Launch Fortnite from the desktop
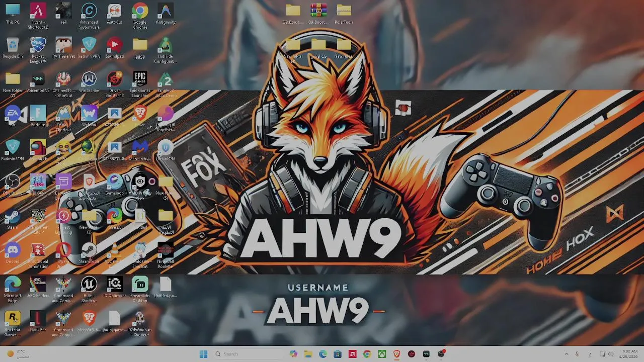The height and width of the screenshot is (362, 644). pos(38,117)
